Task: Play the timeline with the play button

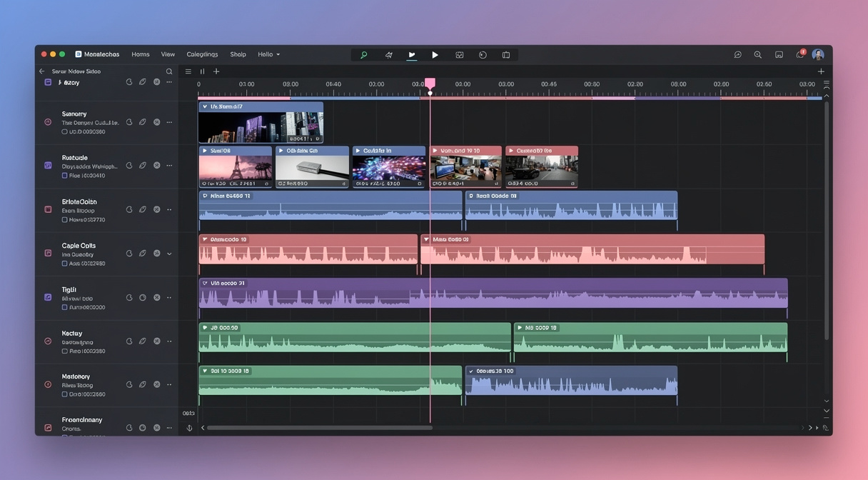Action: pos(435,54)
